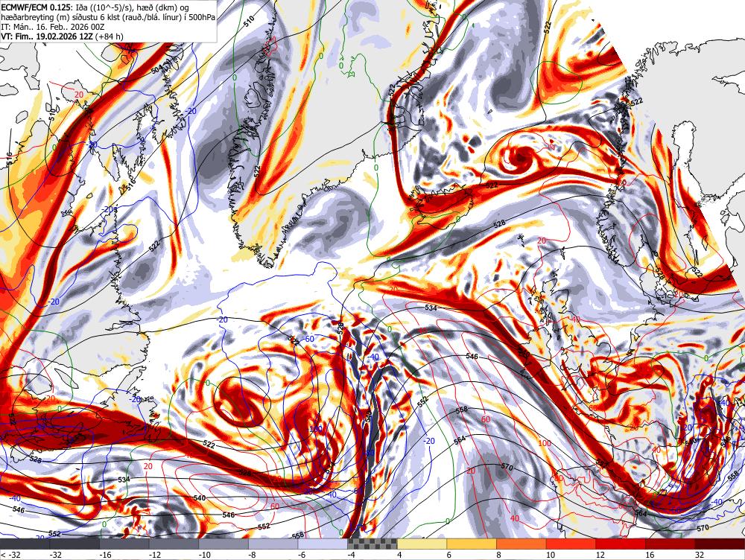Viewport: 745px width, 560px height.
Task: Click the "12" legend scale label
Action: [600, 555]
